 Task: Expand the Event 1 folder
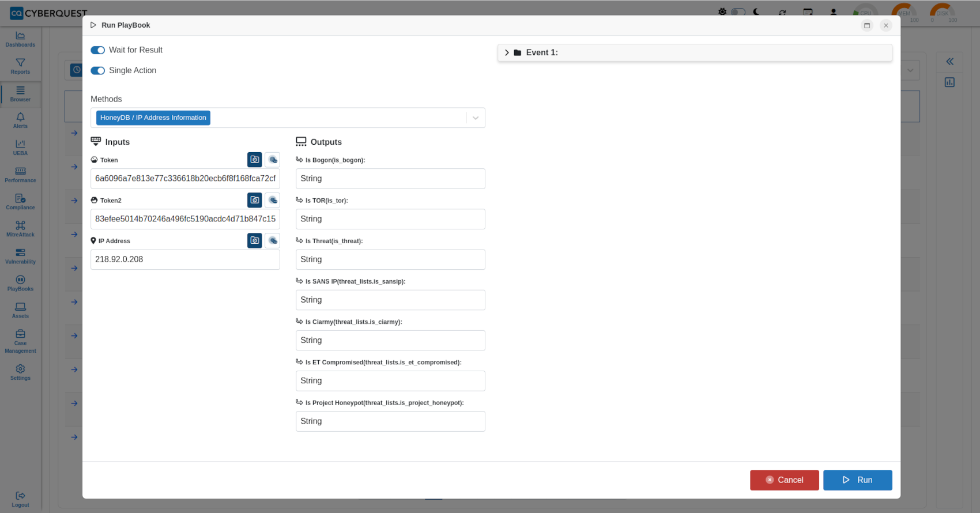(507, 52)
